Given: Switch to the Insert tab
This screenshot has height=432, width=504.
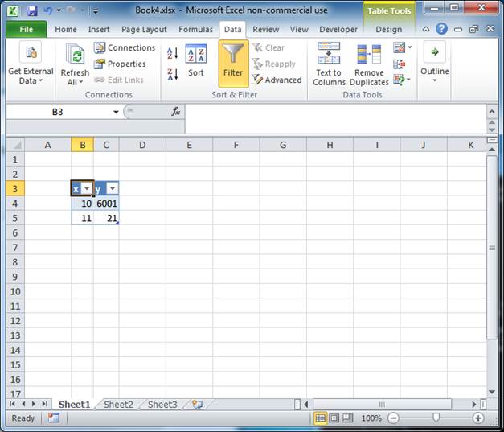Looking at the screenshot, I should pyautogui.click(x=99, y=29).
